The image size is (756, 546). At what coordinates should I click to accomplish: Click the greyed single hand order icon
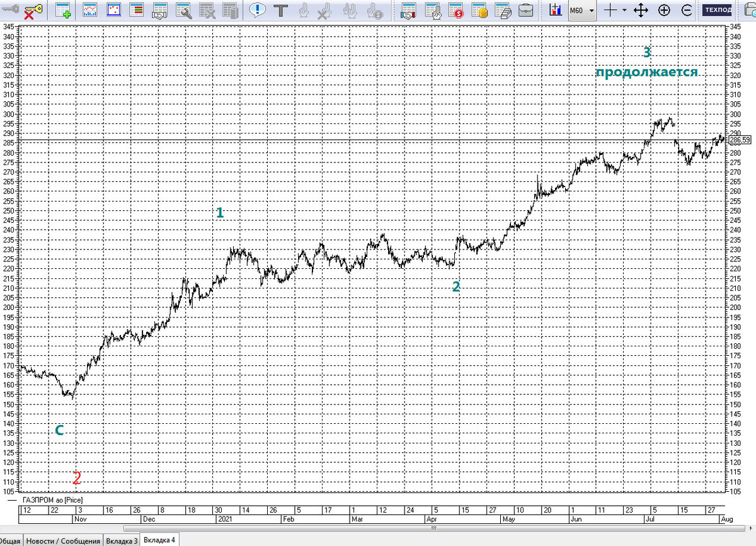click(303, 10)
